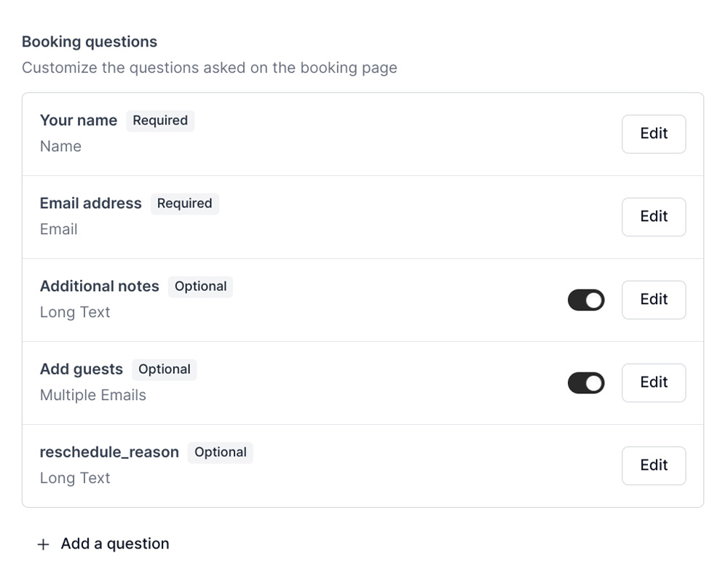Select the Your name question title
728x587 pixels.
pyautogui.click(x=79, y=121)
